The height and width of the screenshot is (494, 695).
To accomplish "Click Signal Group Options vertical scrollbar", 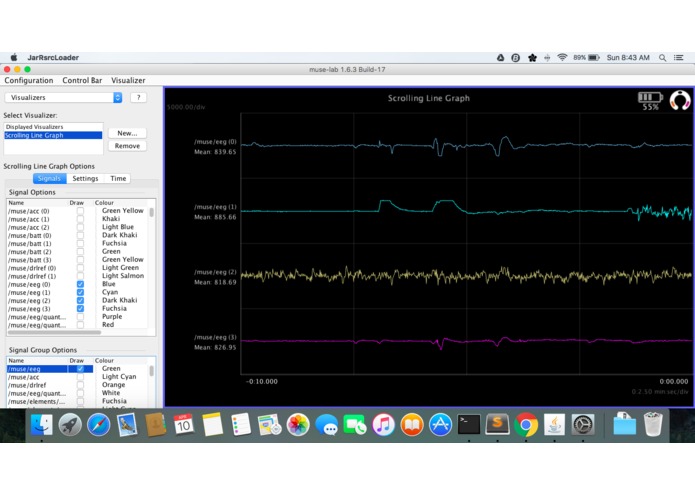I will (152, 370).
